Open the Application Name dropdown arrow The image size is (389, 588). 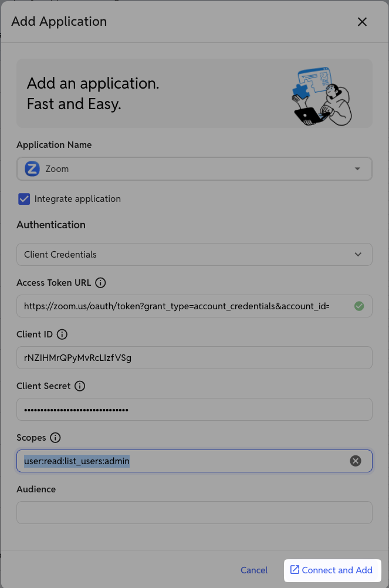(x=357, y=169)
